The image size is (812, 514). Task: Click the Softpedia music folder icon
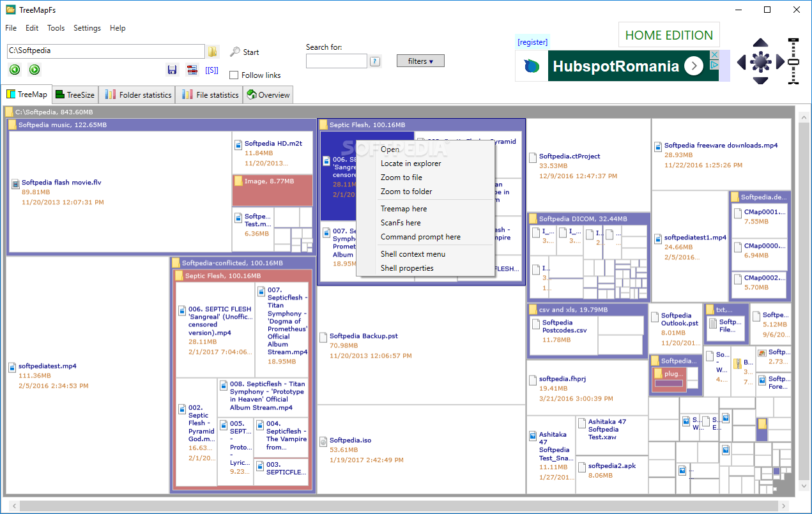pos(12,125)
